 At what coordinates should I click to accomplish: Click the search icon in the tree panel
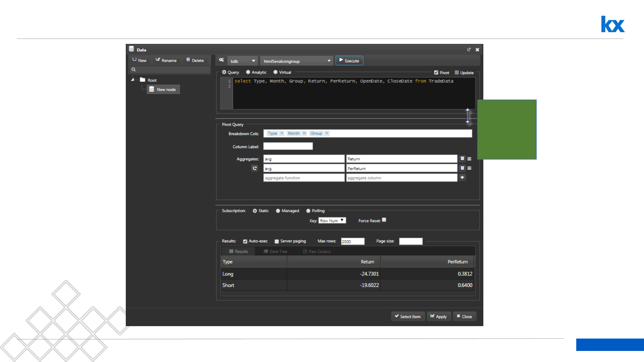click(133, 70)
